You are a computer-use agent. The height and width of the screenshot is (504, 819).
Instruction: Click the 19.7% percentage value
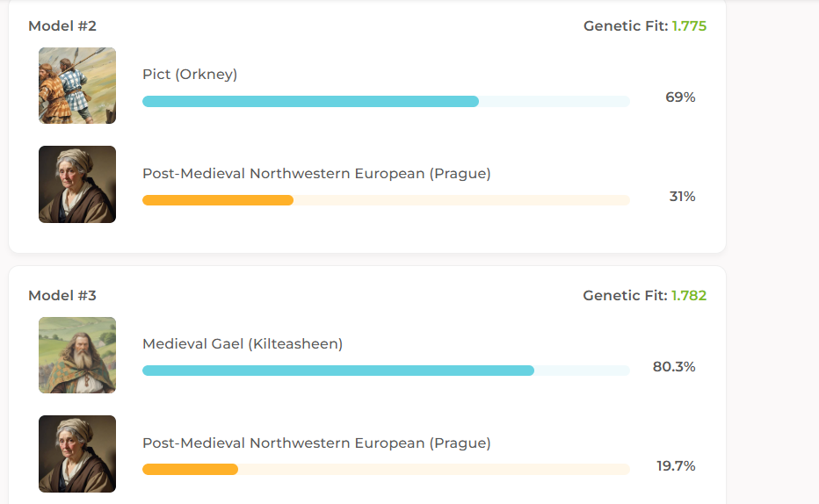(676, 465)
